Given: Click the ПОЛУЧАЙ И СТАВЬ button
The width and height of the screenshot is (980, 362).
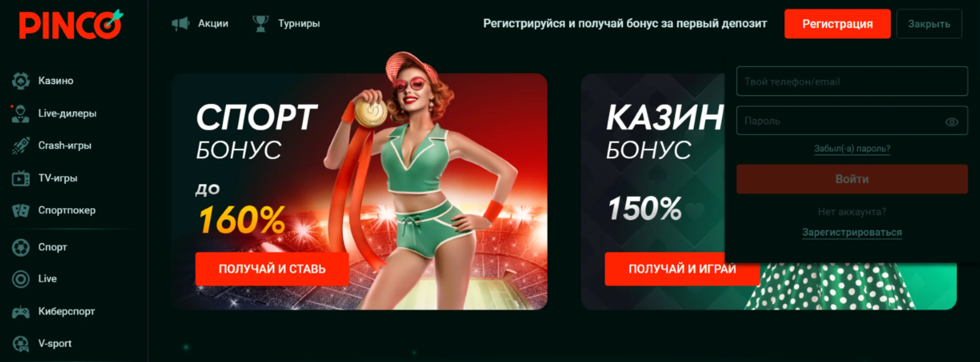Looking at the screenshot, I should tap(272, 269).
